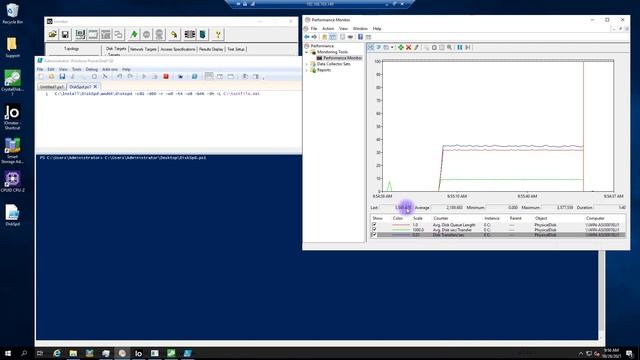Toggle Avg. Disk Queue Length show checkbox
The image size is (640, 360).
click(x=374, y=224)
